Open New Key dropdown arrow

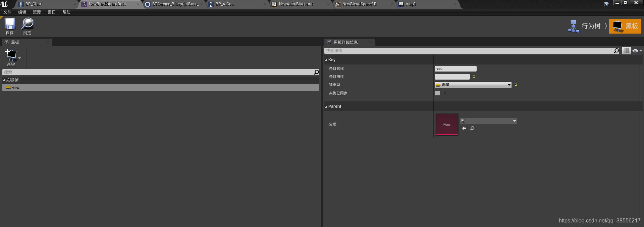20,58
